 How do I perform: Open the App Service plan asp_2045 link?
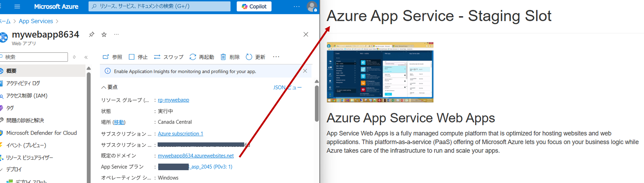click(x=195, y=167)
